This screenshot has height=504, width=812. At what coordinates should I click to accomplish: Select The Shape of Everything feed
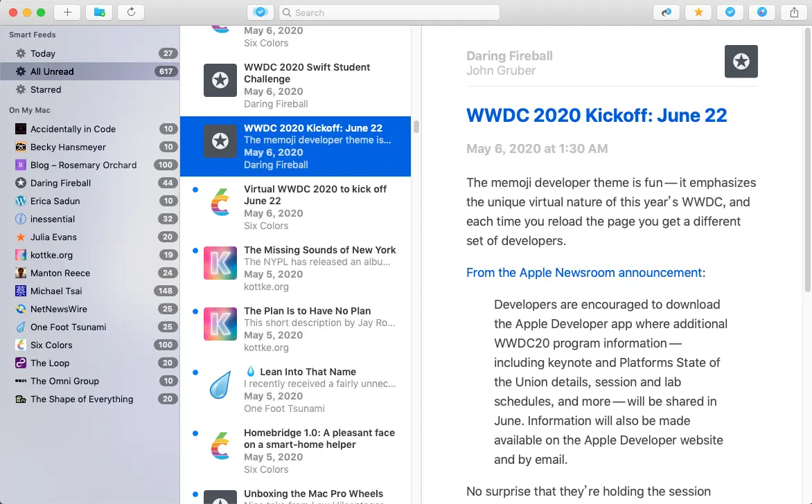pyautogui.click(x=90, y=399)
